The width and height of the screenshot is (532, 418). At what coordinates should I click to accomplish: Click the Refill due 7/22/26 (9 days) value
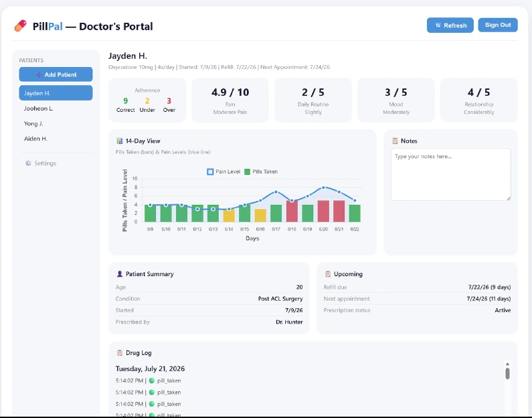tap(489, 287)
